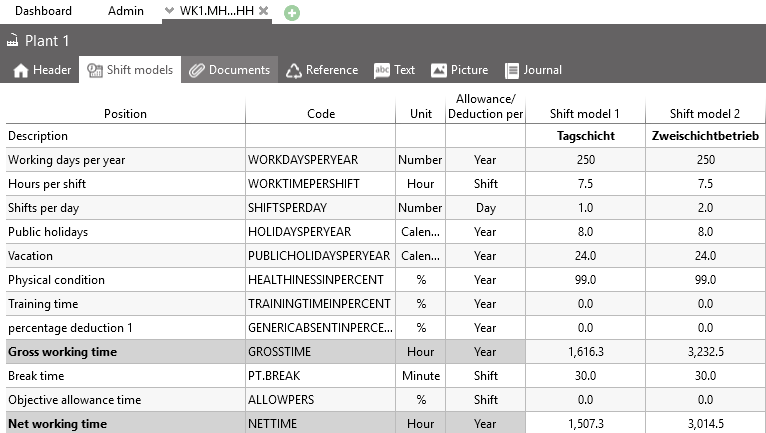
Task: Select Zweischichtbetrieb description cell
Action: coord(705,136)
